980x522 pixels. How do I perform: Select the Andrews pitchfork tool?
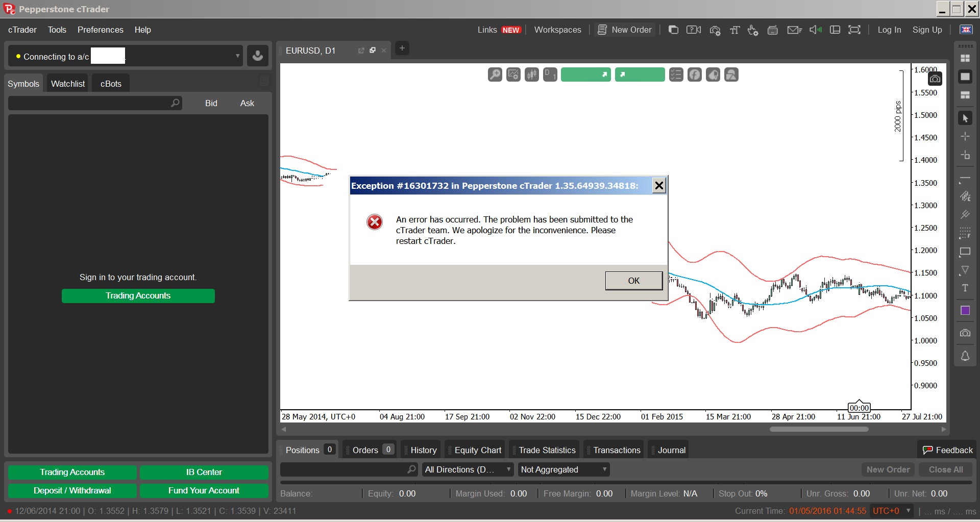tap(965, 215)
